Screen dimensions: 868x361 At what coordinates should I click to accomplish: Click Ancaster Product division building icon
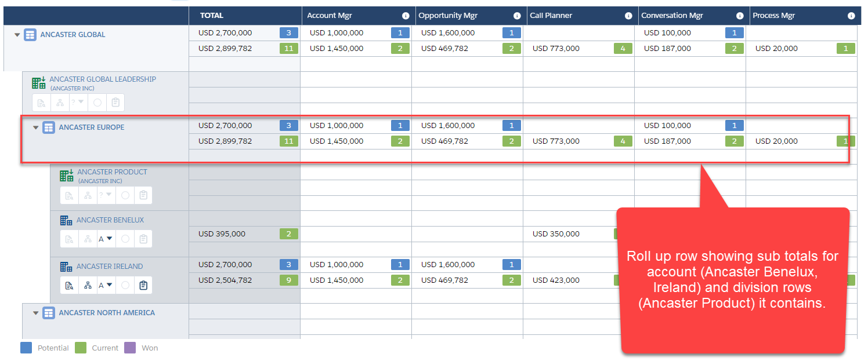67,175
